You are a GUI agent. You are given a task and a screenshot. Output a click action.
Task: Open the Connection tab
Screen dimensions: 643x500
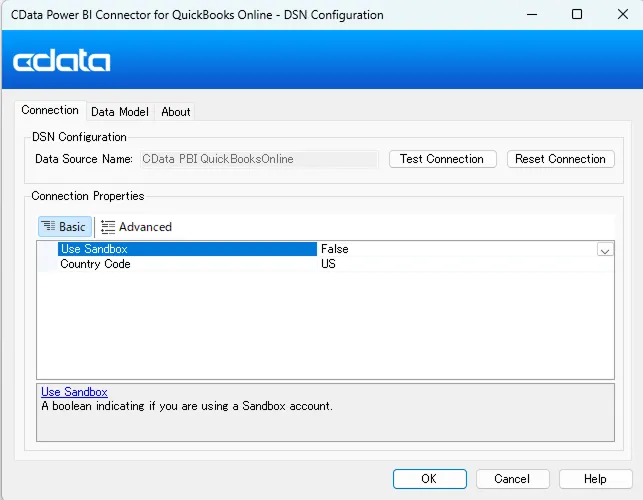tap(50, 110)
